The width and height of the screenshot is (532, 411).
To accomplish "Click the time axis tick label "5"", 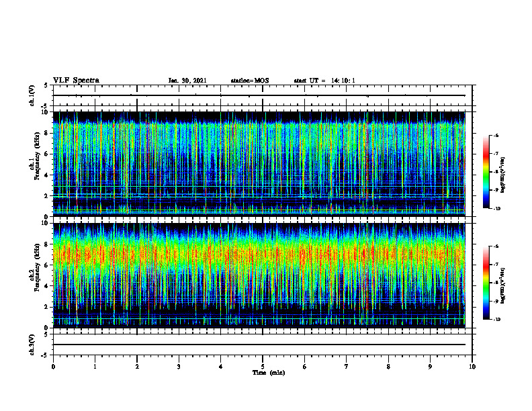I will pos(263,367).
